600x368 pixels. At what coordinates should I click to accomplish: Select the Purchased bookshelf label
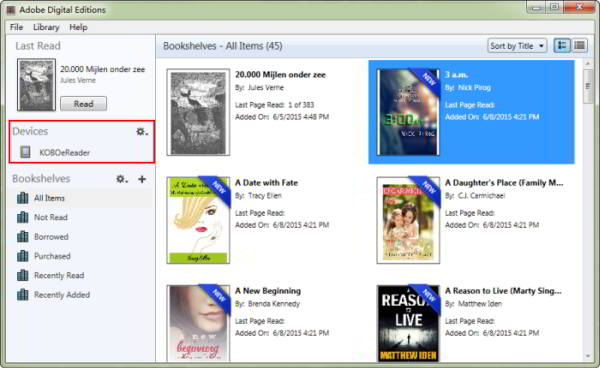pyautogui.click(x=52, y=256)
